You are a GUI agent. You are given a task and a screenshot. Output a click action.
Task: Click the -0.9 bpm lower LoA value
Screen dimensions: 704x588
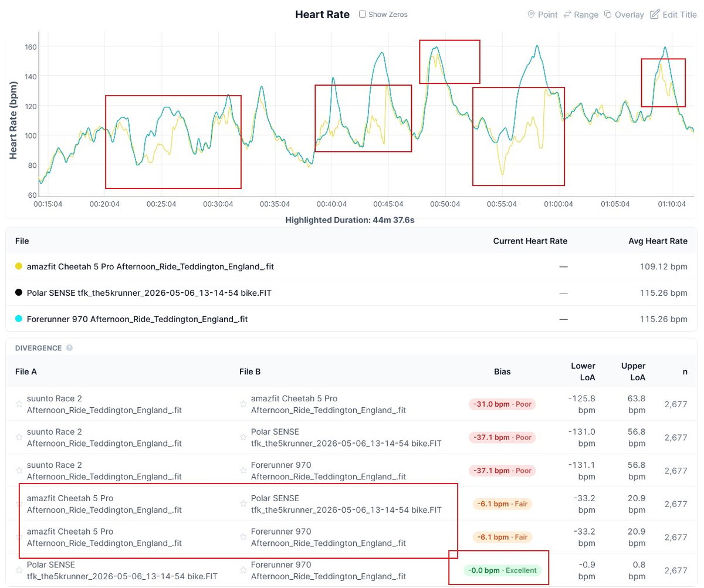[585, 570]
